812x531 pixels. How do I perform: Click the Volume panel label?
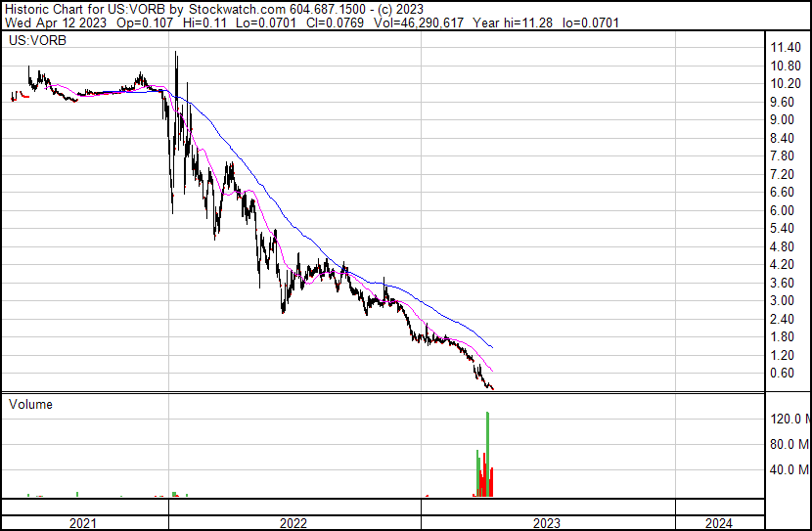click(30, 404)
